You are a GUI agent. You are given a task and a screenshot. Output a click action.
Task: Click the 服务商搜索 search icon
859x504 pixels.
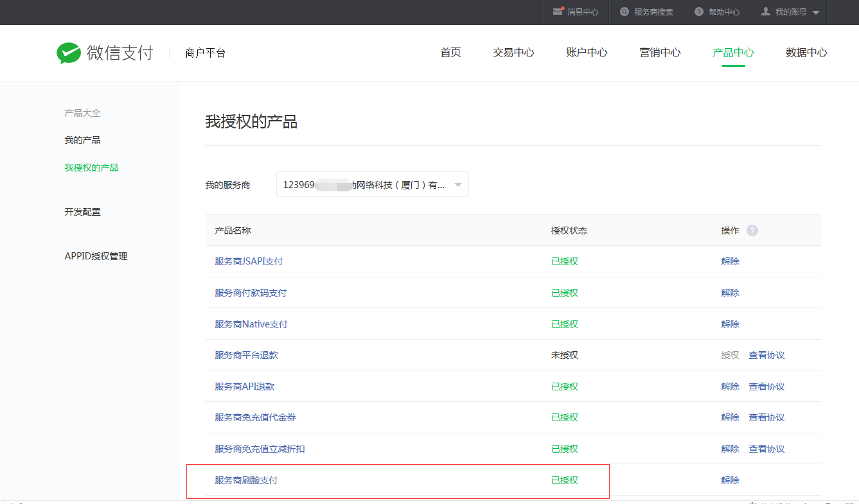point(624,12)
